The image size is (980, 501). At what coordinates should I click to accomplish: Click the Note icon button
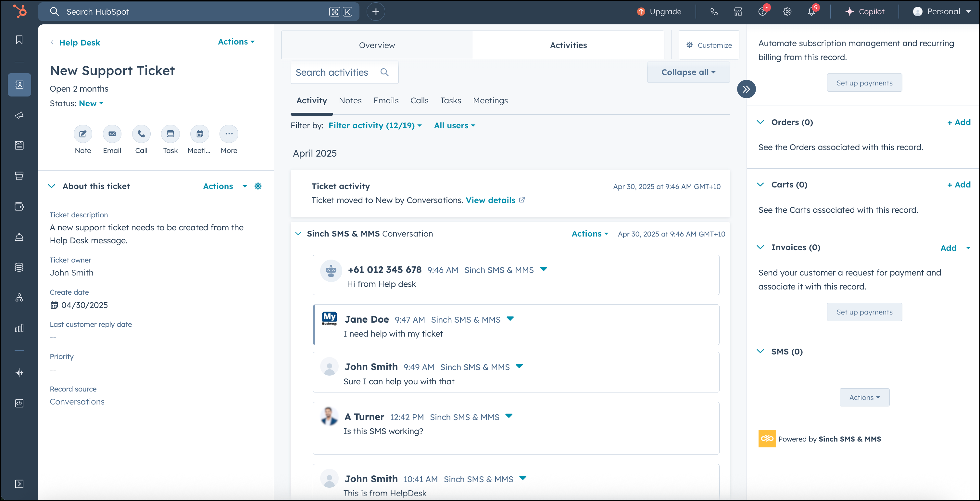coord(82,134)
